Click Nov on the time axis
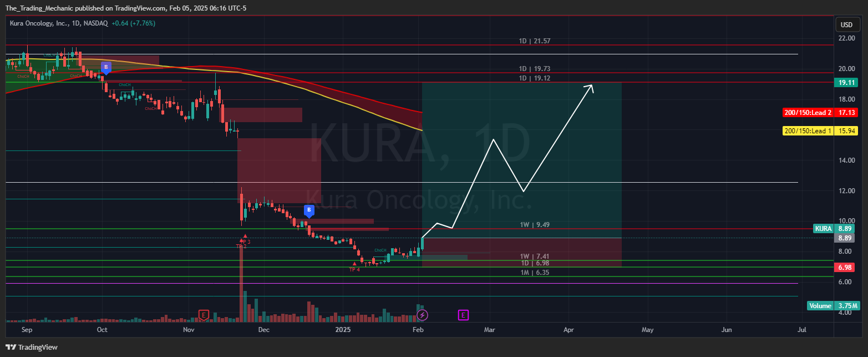This screenshot has width=868, height=357. pyautogui.click(x=189, y=329)
